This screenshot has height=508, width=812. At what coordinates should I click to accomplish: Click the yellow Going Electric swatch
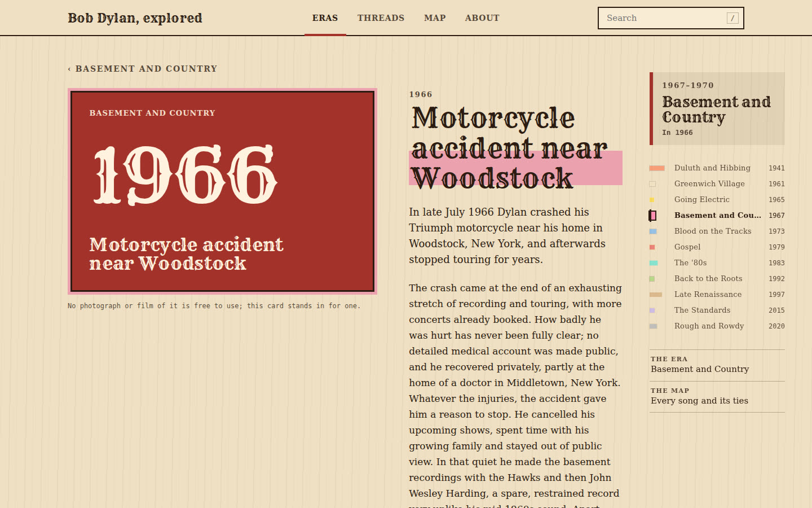click(x=652, y=200)
